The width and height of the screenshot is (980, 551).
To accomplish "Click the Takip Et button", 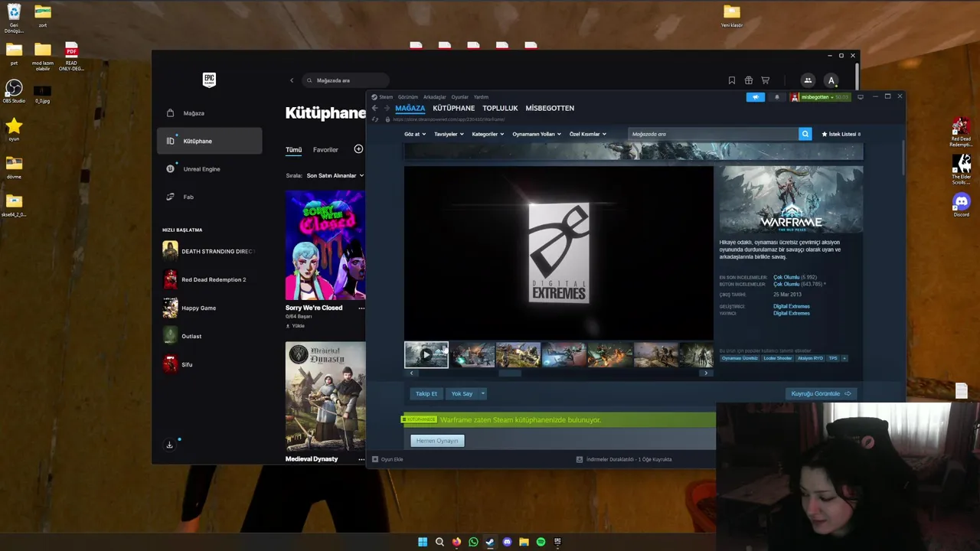I will pyautogui.click(x=426, y=393).
